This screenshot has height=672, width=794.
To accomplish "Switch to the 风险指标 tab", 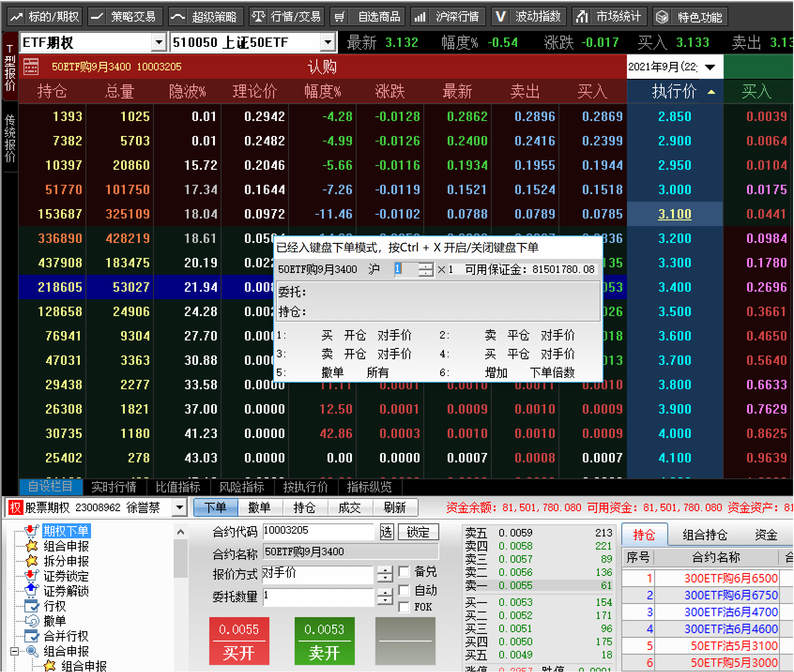I will coord(242,487).
